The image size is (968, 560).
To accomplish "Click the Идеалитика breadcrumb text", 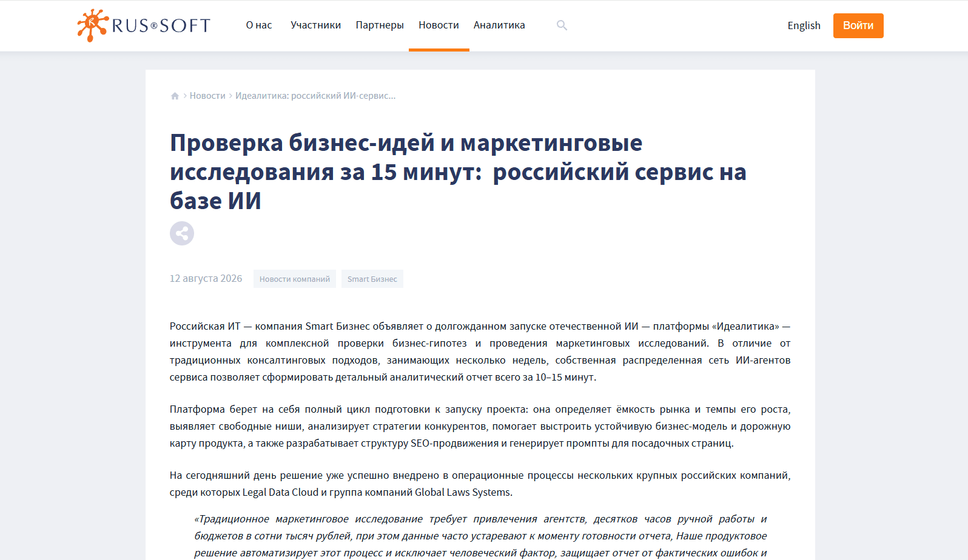I will 315,96.
